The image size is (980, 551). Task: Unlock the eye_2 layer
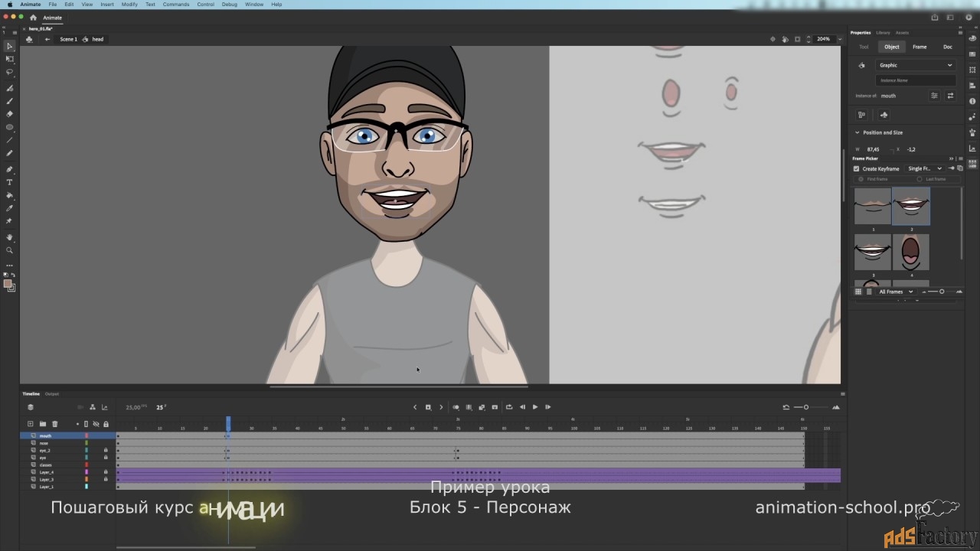tap(106, 450)
